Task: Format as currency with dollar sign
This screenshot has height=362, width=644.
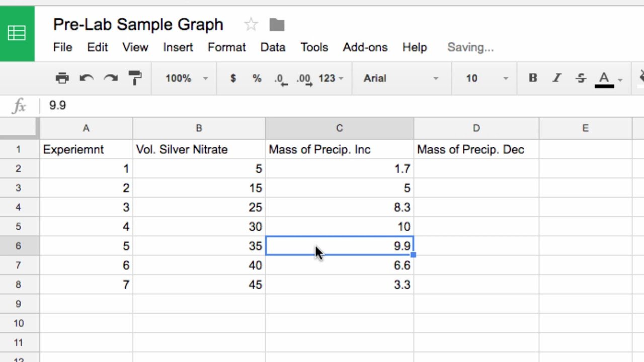Action: coord(232,78)
